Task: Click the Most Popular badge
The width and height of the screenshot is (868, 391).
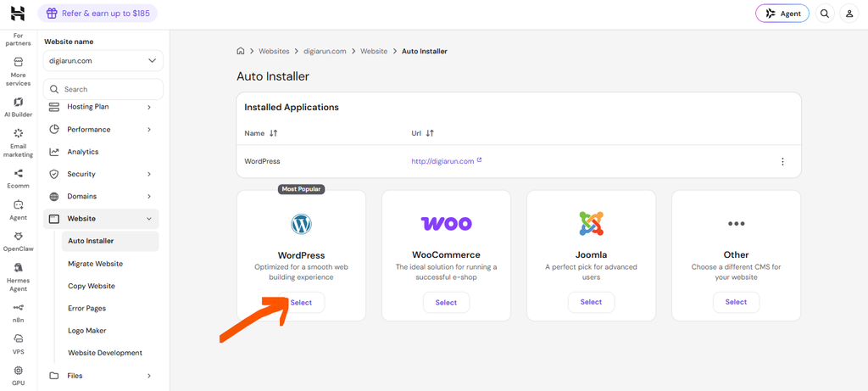Action: 301,189
